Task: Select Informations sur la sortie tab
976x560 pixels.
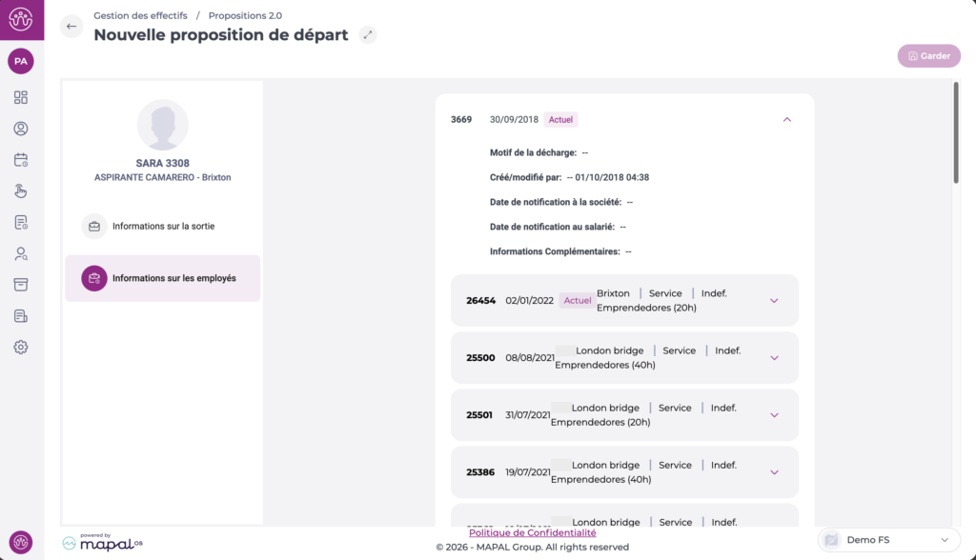Action: coord(162,227)
